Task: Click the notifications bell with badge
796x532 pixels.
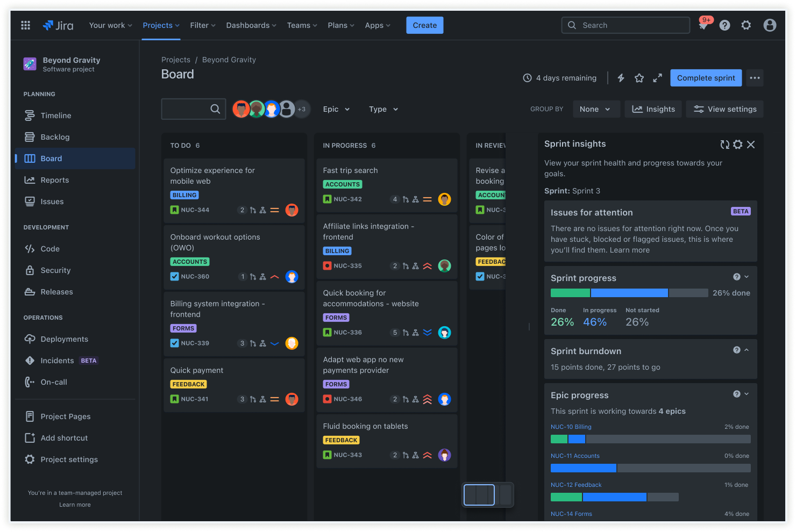Action: [703, 25]
